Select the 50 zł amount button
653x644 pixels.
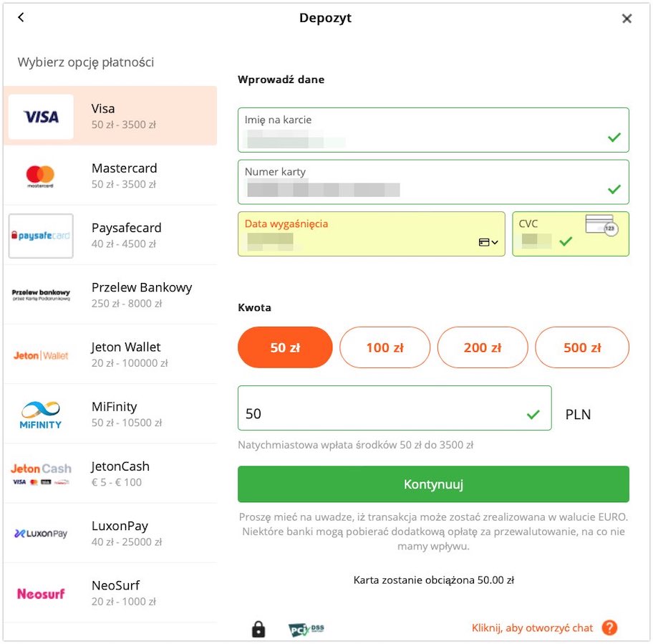click(285, 347)
